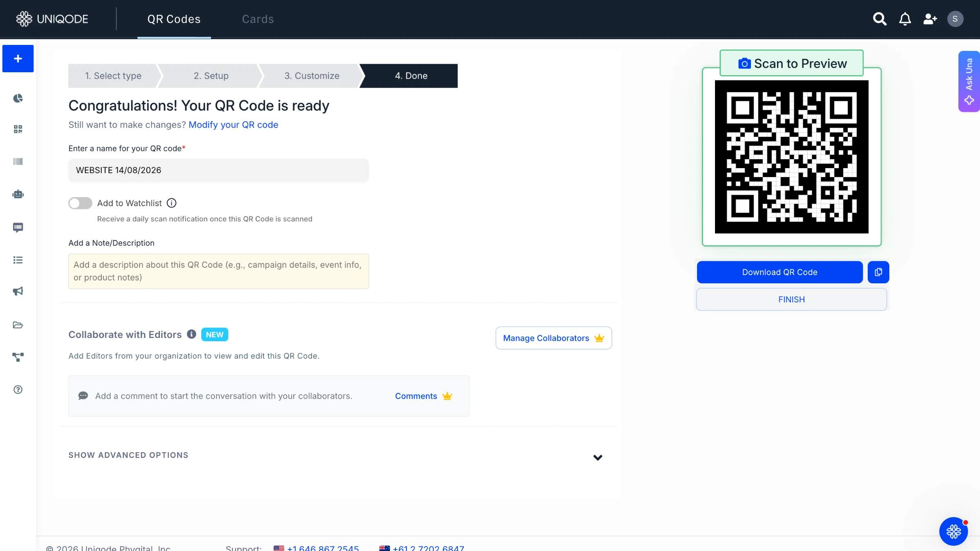Copy QR code with the copy icon
This screenshot has height=551, width=980.
point(878,272)
